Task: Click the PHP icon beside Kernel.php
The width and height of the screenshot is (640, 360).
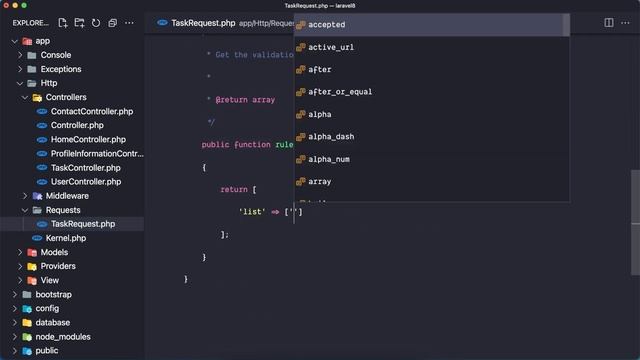Action: [x=37, y=238]
